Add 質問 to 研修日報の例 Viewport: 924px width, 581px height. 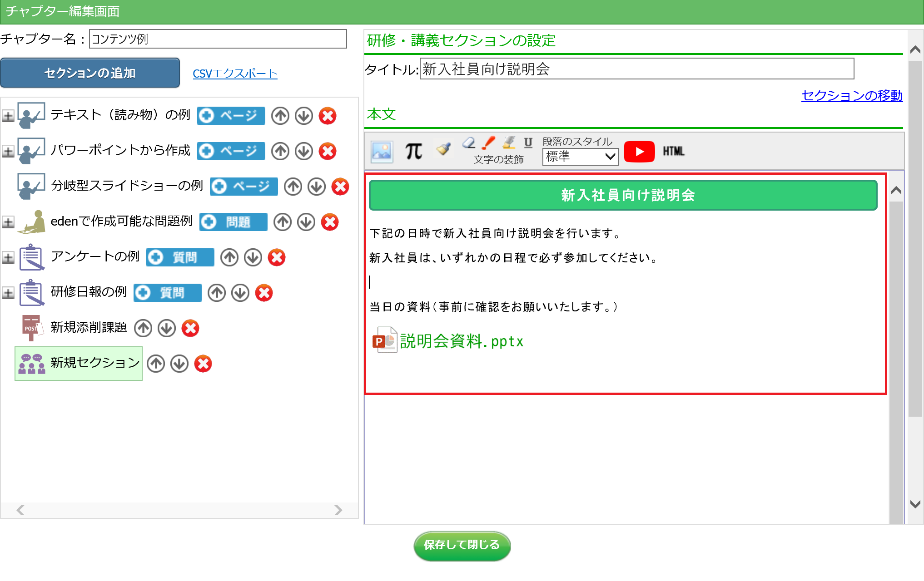[x=167, y=293]
